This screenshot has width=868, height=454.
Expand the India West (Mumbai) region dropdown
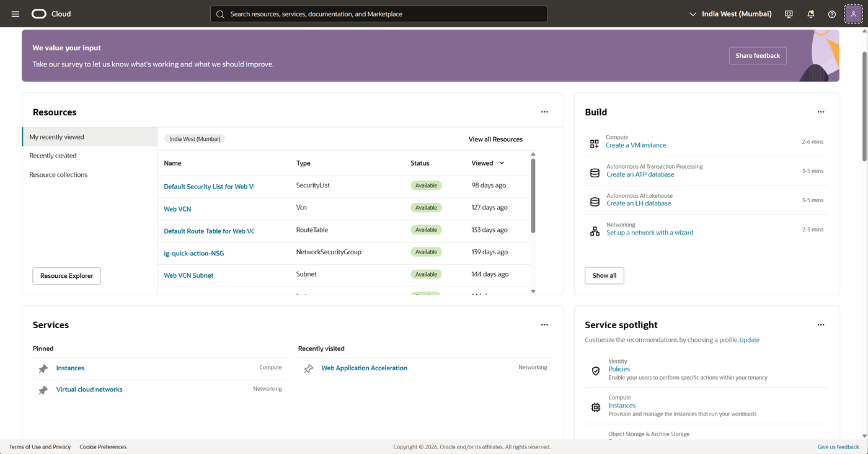(731, 14)
